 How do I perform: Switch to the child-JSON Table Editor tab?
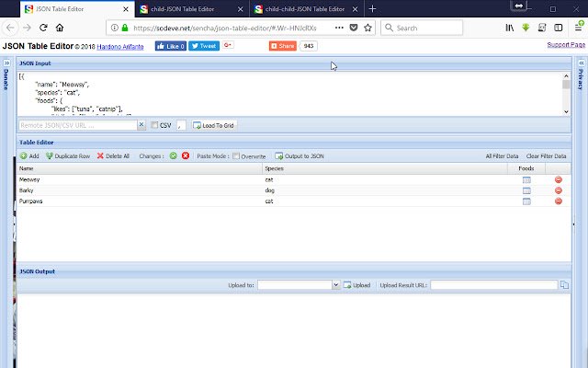click(188, 8)
